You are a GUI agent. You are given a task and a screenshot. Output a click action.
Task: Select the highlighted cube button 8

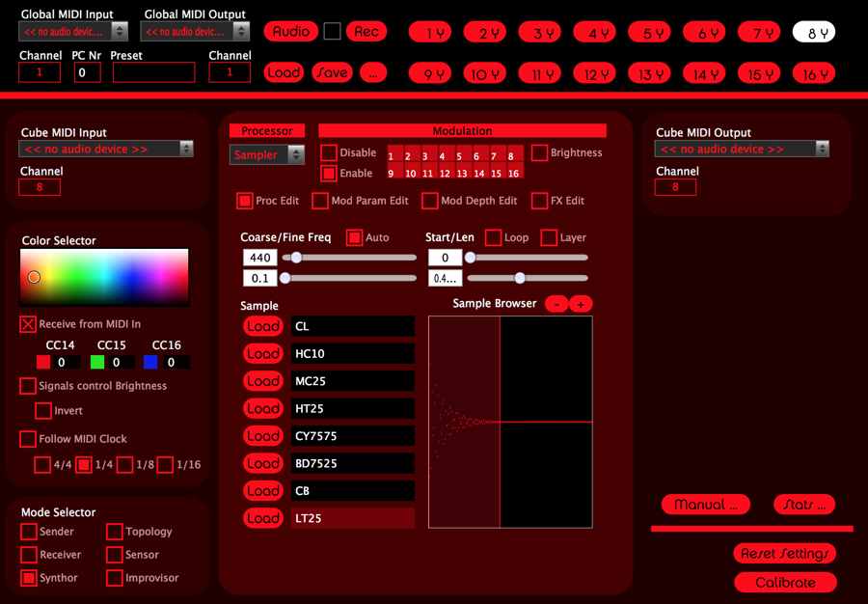[814, 32]
